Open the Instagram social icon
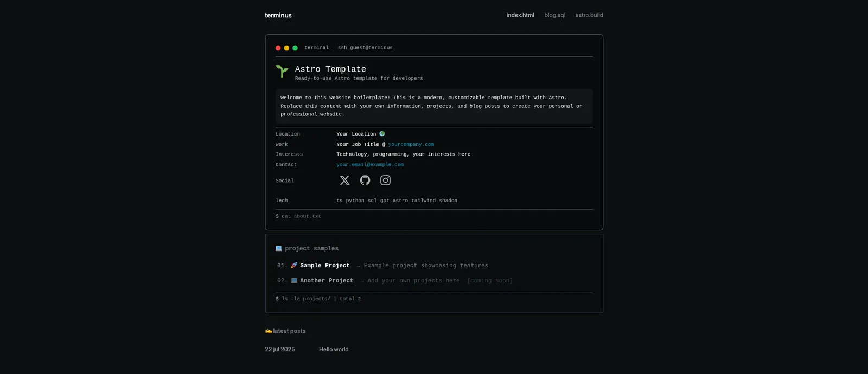The width and height of the screenshot is (868, 374). pyautogui.click(x=385, y=180)
